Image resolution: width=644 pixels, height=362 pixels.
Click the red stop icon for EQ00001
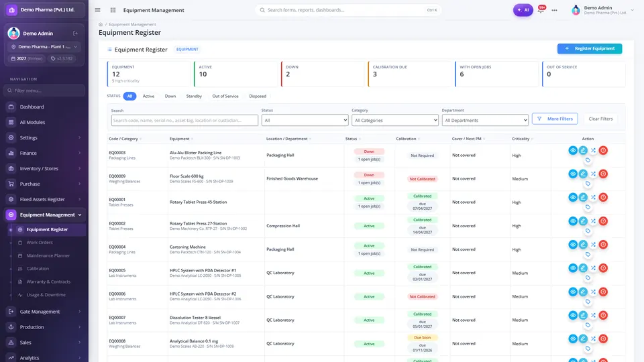[603, 197]
